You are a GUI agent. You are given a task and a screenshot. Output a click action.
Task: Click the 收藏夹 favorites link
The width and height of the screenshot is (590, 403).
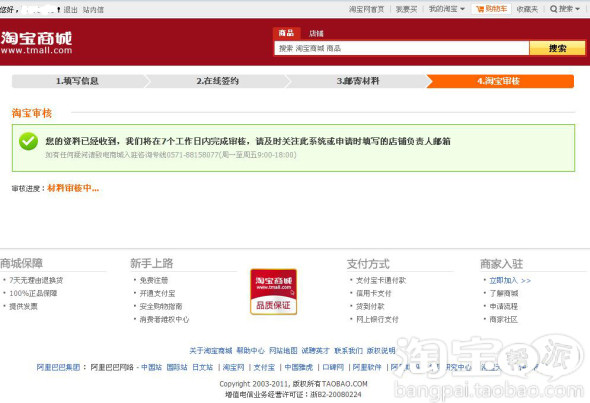click(527, 9)
